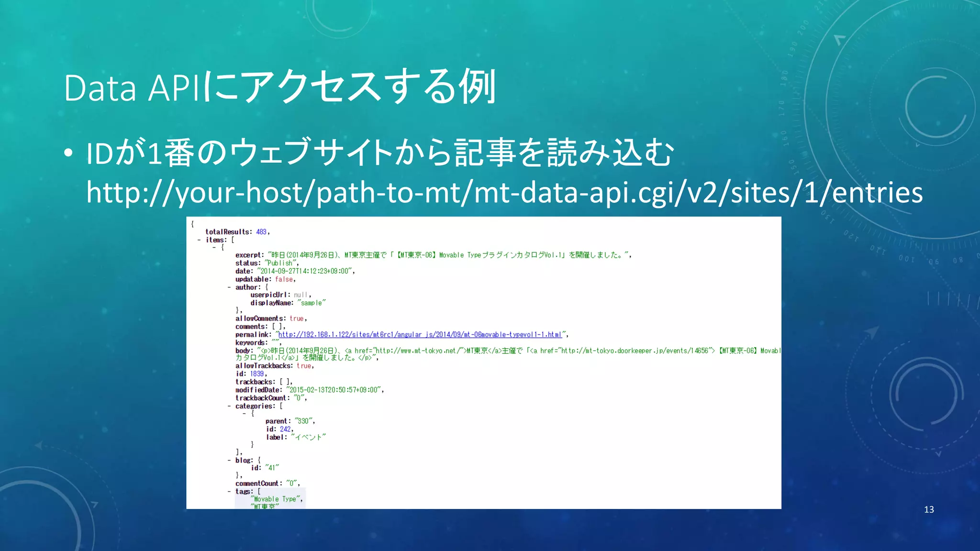Image resolution: width=980 pixels, height=551 pixels.
Task: Select the slide page number 13
Action: coord(929,510)
